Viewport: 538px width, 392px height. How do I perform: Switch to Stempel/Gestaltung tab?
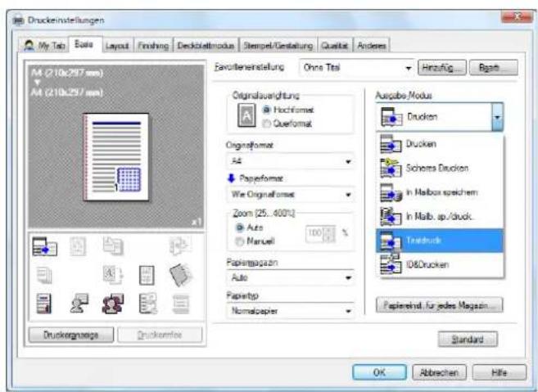(278, 46)
